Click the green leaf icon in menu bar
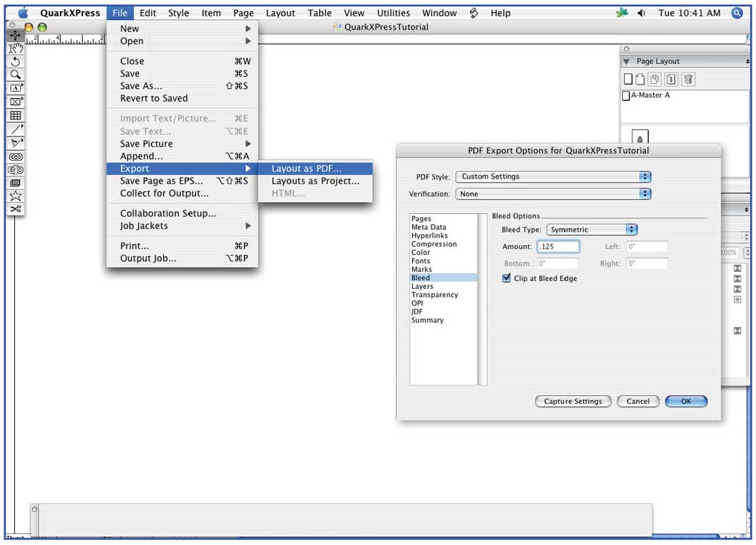This screenshot has height=545, width=756. pos(622,13)
